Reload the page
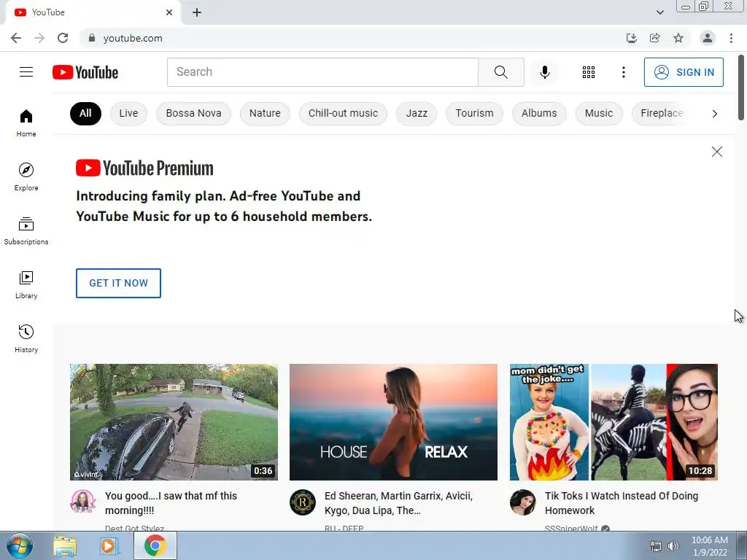Viewport: 747px width, 560px height. (63, 38)
